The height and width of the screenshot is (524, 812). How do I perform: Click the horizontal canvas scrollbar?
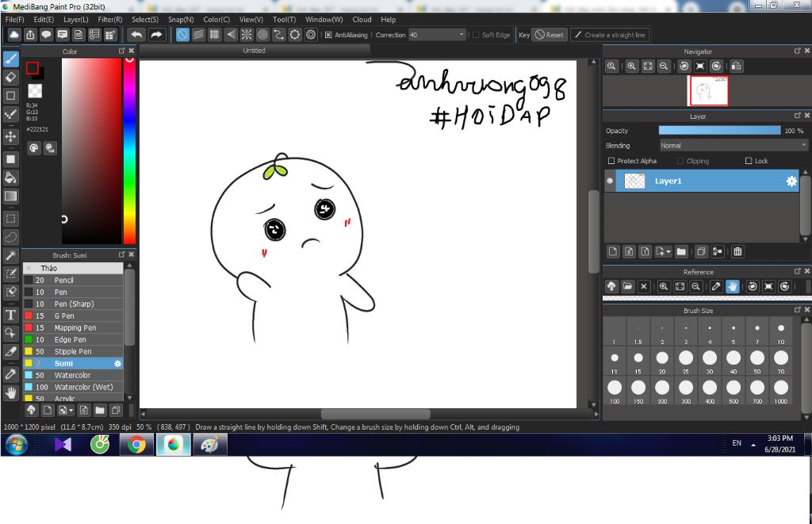(375, 415)
